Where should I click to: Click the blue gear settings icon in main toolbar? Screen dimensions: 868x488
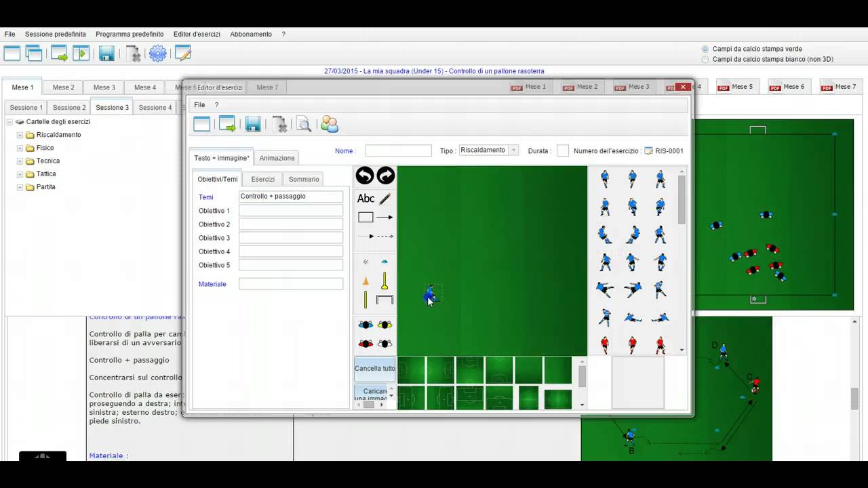tap(157, 54)
